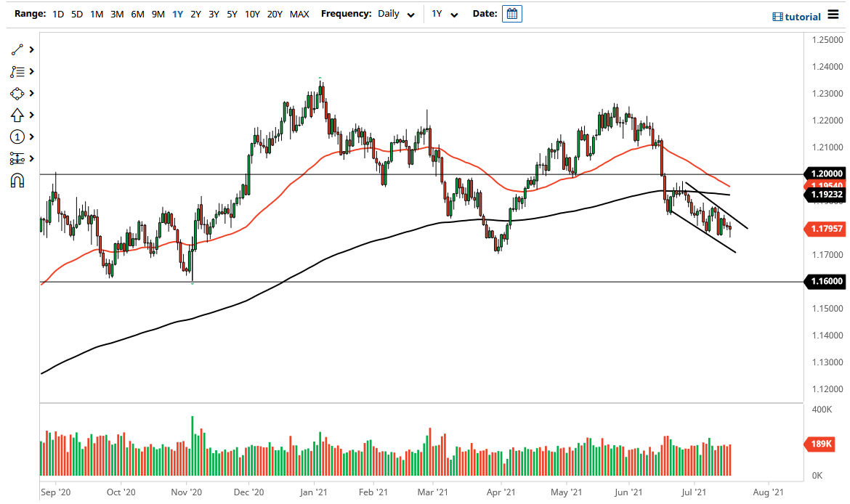This screenshot has width=850, height=504.
Task: Select the shapes drawing tool
Action: [x=17, y=93]
